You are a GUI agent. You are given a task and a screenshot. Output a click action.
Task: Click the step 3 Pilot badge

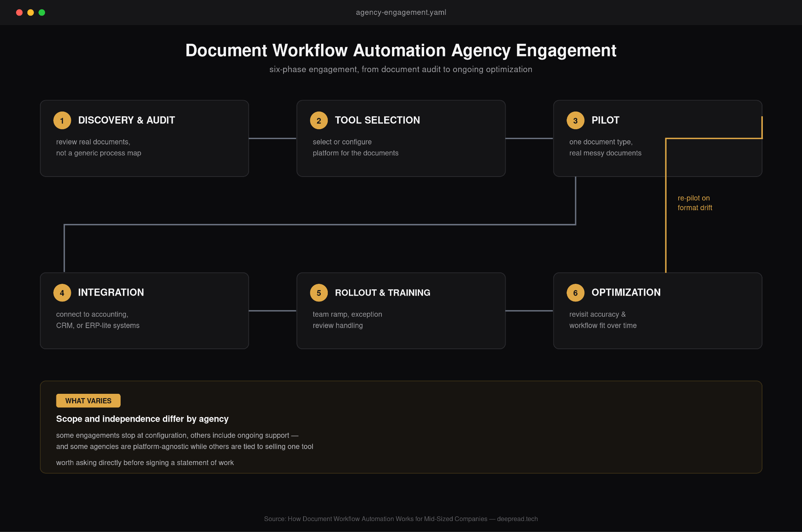(575, 121)
